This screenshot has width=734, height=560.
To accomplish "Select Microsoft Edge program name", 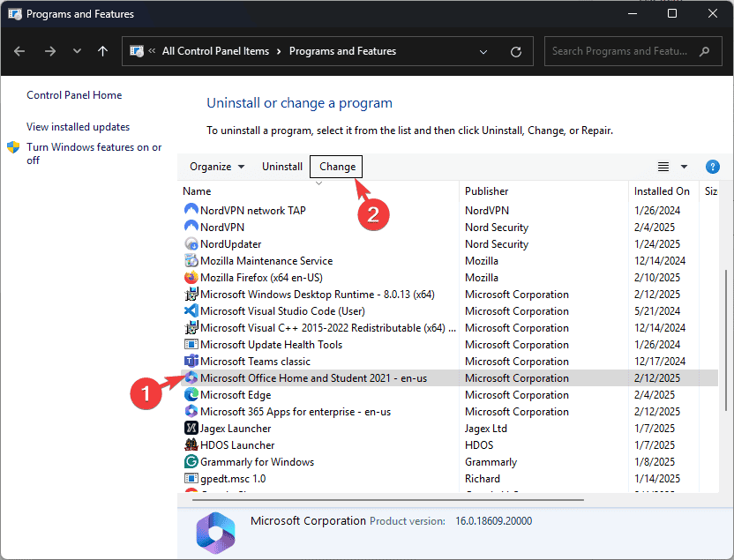I will tap(236, 395).
